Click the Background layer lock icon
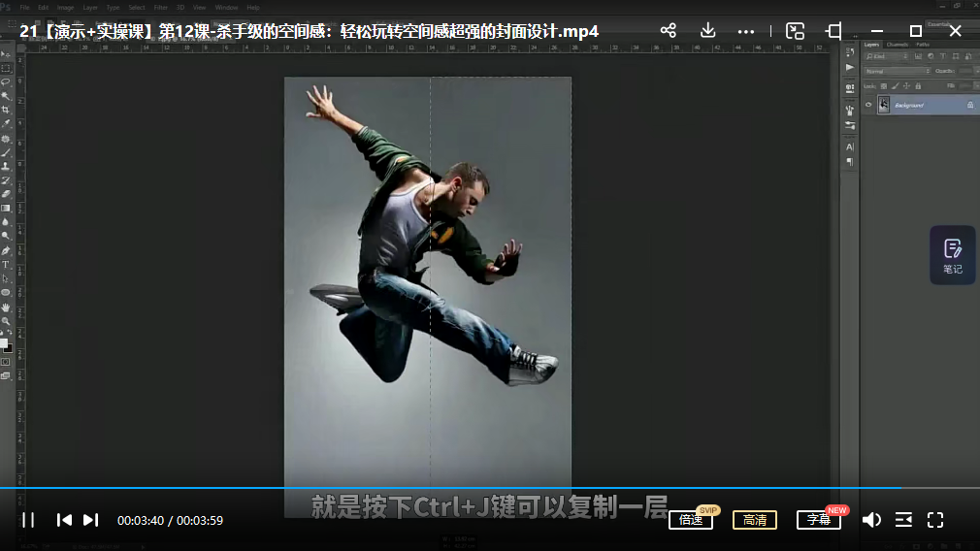 coord(970,105)
